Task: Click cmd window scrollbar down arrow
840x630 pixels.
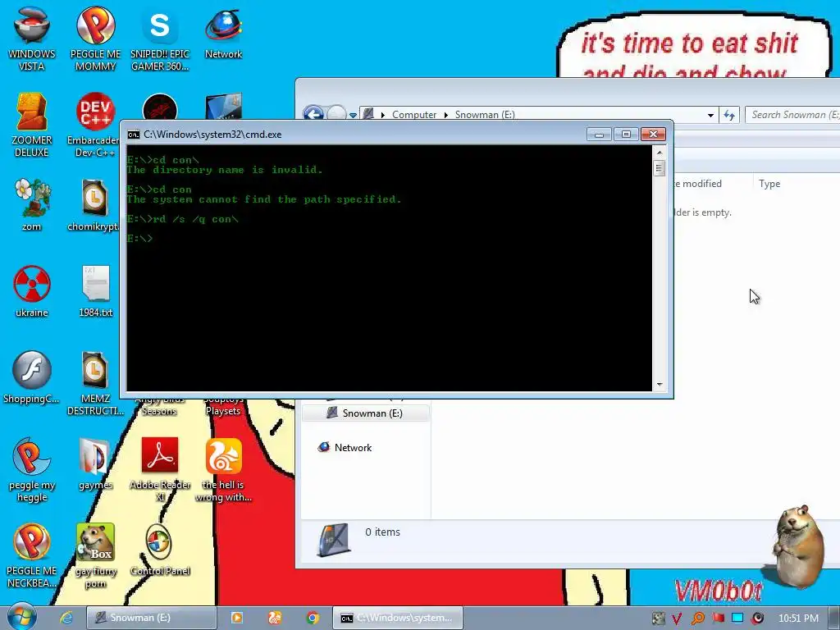Action: pyautogui.click(x=660, y=384)
